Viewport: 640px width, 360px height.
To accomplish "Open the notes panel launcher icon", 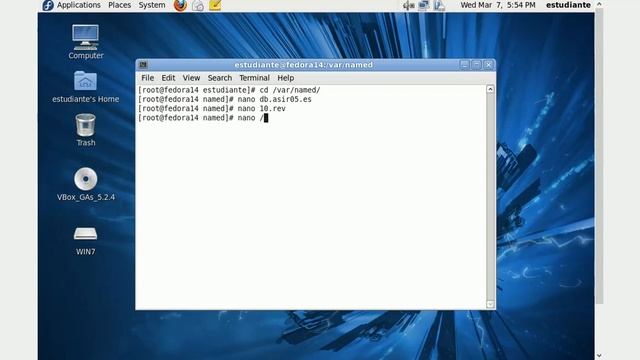I will pos(215,5).
